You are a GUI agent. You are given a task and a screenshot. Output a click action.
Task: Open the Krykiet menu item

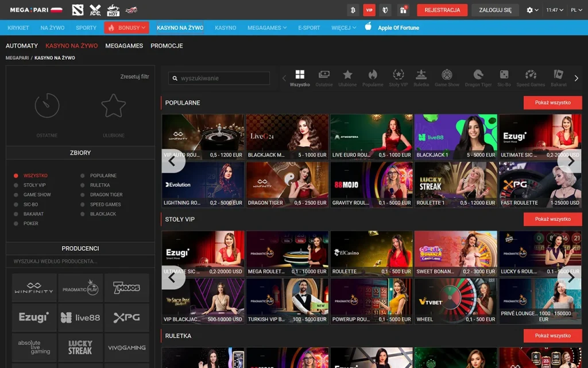click(x=18, y=28)
